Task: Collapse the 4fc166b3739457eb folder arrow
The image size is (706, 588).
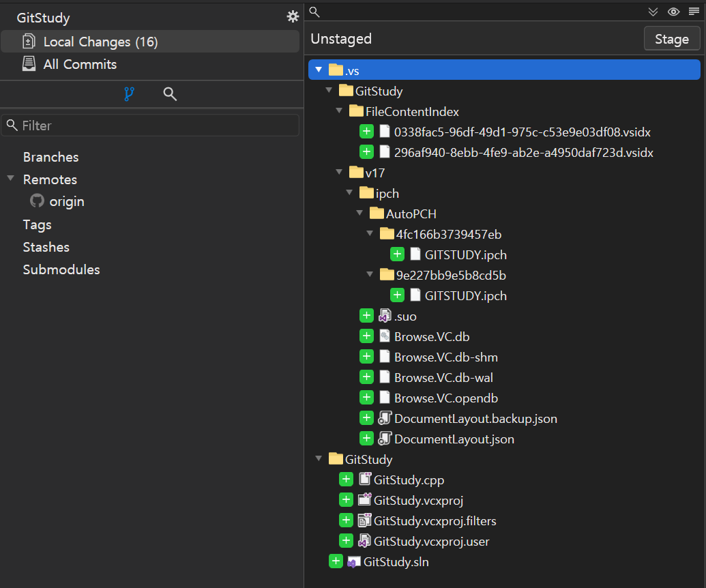Action: click(x=370, y=234)
